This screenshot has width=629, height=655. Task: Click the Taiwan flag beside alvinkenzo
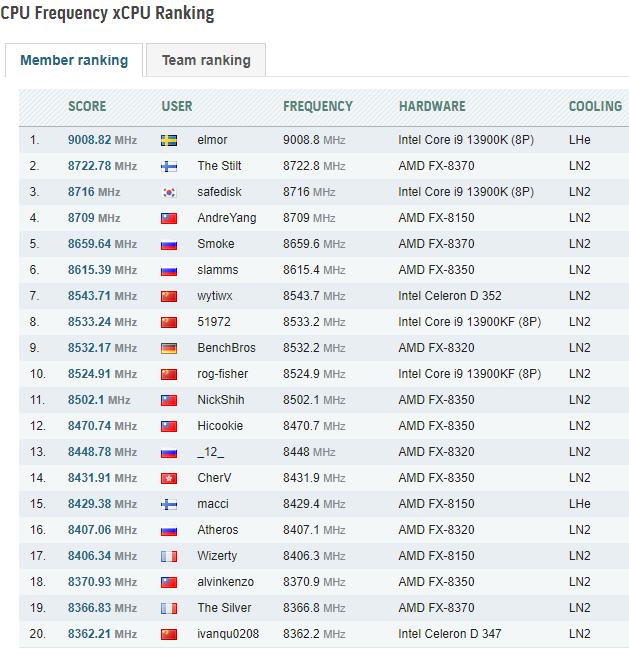[169, 582]
